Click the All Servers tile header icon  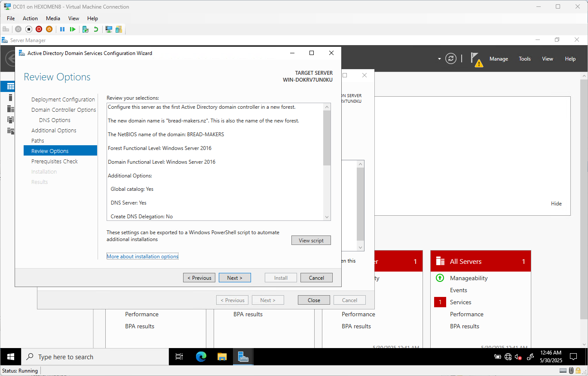coord(440,261)
